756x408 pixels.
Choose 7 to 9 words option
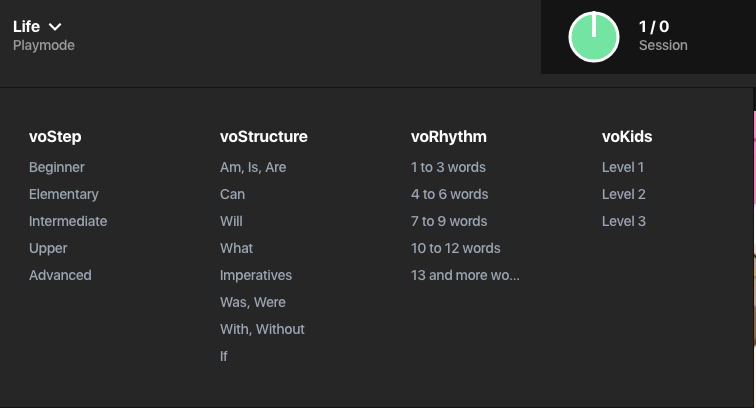pyautogui.click(x=449, y=221)
